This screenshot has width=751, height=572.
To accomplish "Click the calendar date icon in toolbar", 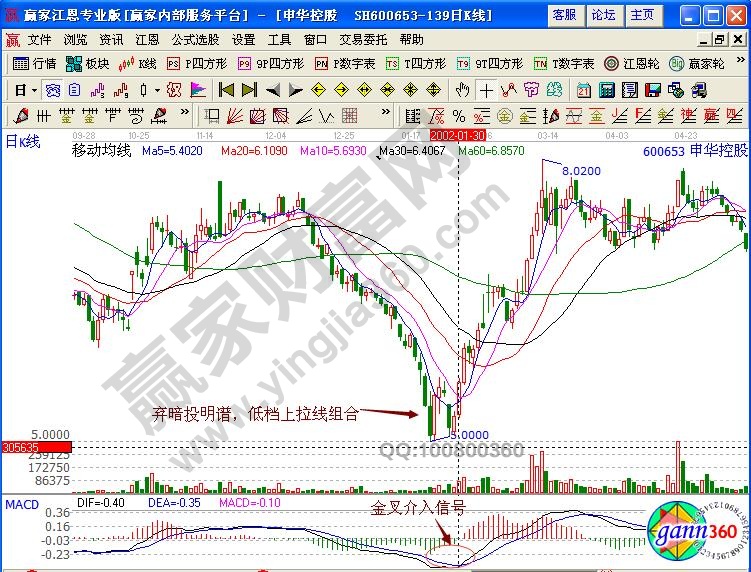I will tap(583, 89).
